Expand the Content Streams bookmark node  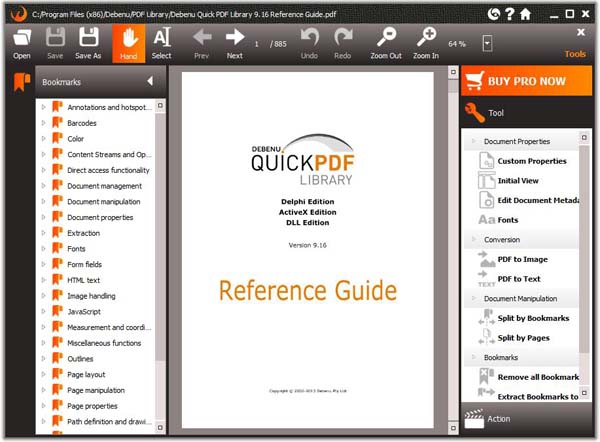(44, 154)
